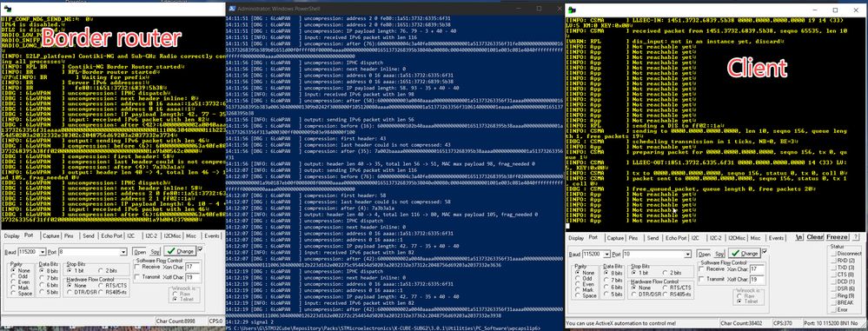The image size is (868, 331).
Task: Choose 7 bits data bits in Port 8 window
Action: (x=50, y=278)
